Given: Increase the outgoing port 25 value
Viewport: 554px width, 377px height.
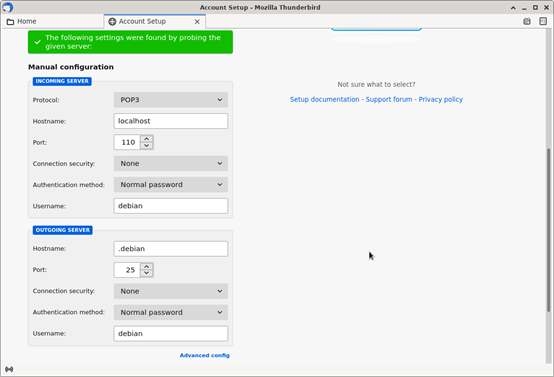Looking at the screenshot, I should pos(147,266).
